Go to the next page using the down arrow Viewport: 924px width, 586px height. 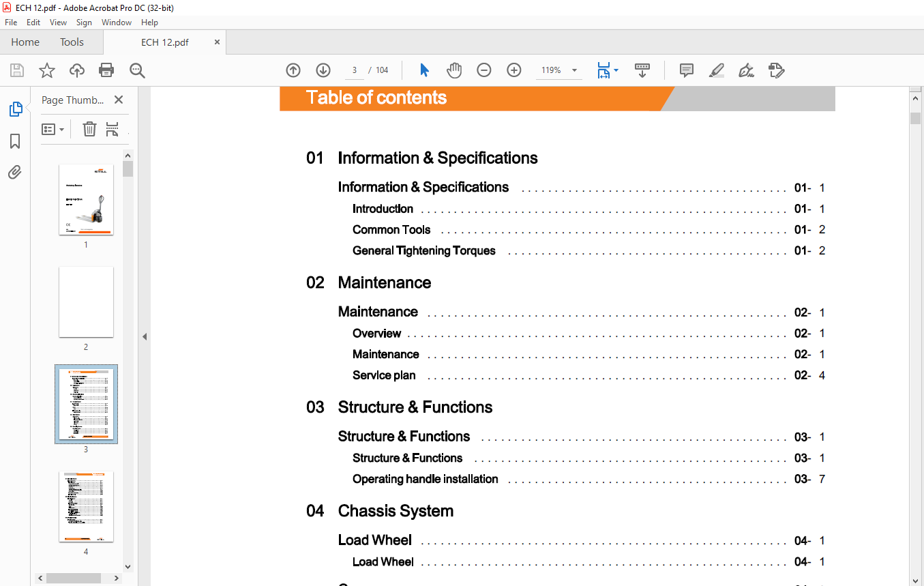323,70
